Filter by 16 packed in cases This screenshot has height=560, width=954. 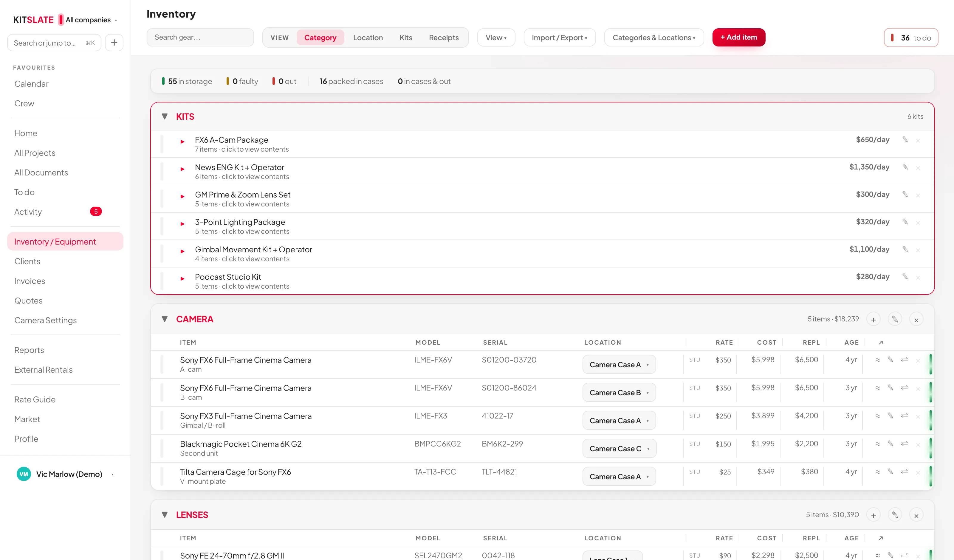[351, 81]
